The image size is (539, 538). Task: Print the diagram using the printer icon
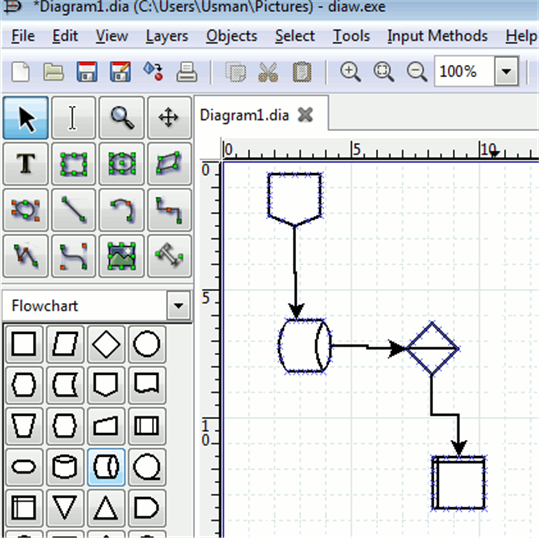pos(187,72)
